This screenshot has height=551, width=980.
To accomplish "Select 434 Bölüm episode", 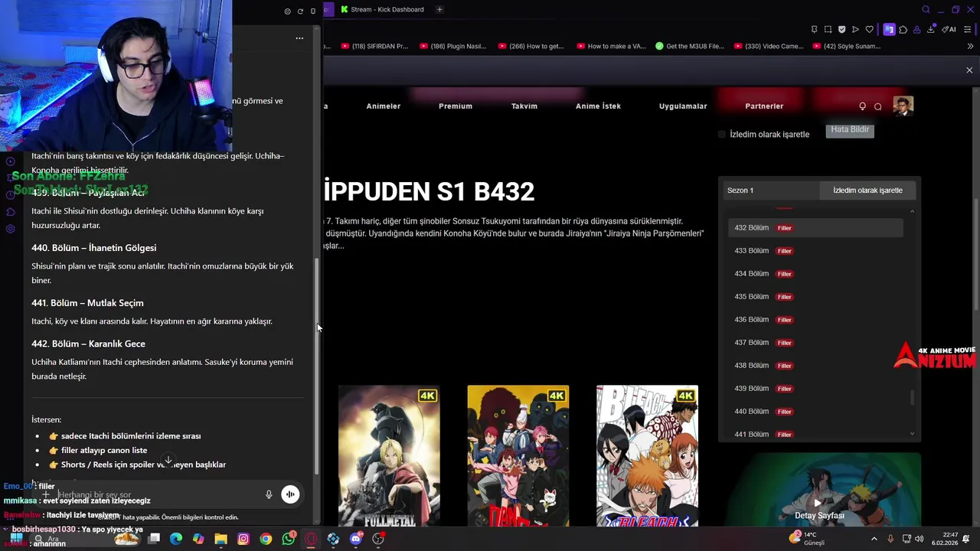I will point(815,273).
